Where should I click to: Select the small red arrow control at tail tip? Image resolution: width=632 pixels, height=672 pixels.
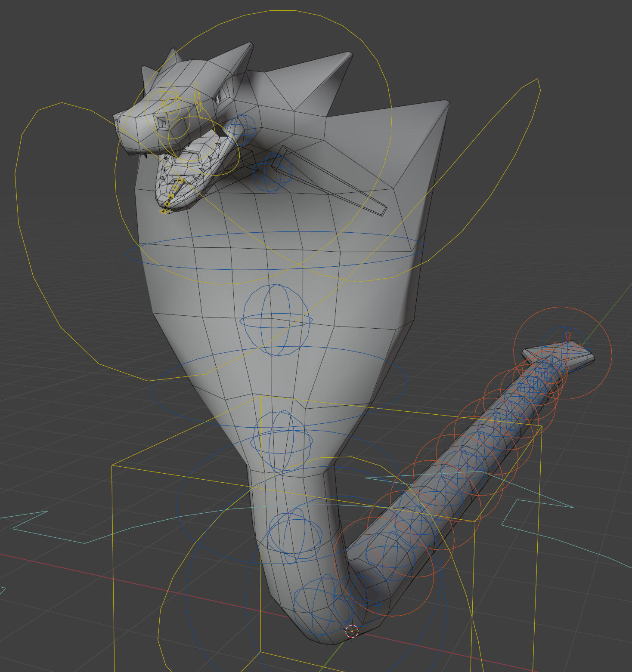tap(568, 335)
